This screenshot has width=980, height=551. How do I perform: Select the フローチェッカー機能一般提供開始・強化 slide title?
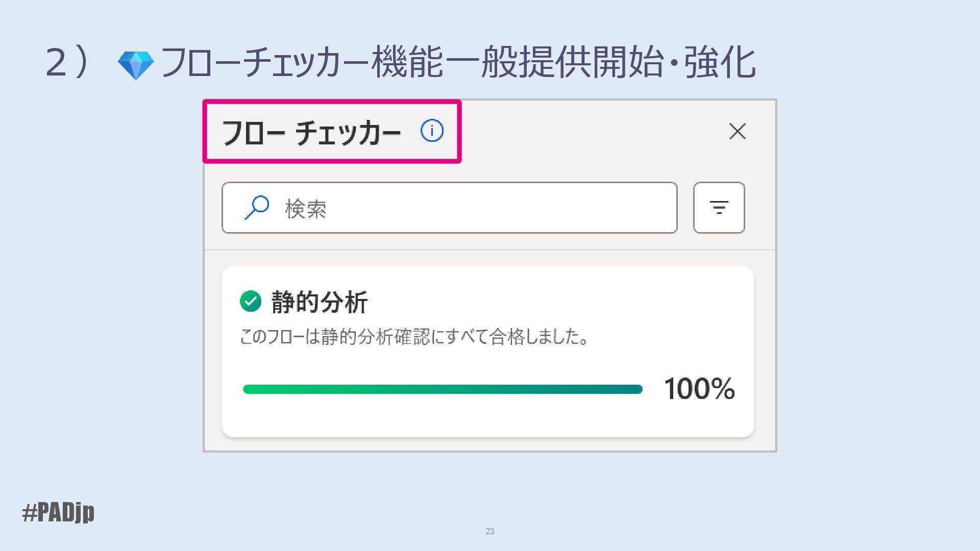tap(457, 63)
